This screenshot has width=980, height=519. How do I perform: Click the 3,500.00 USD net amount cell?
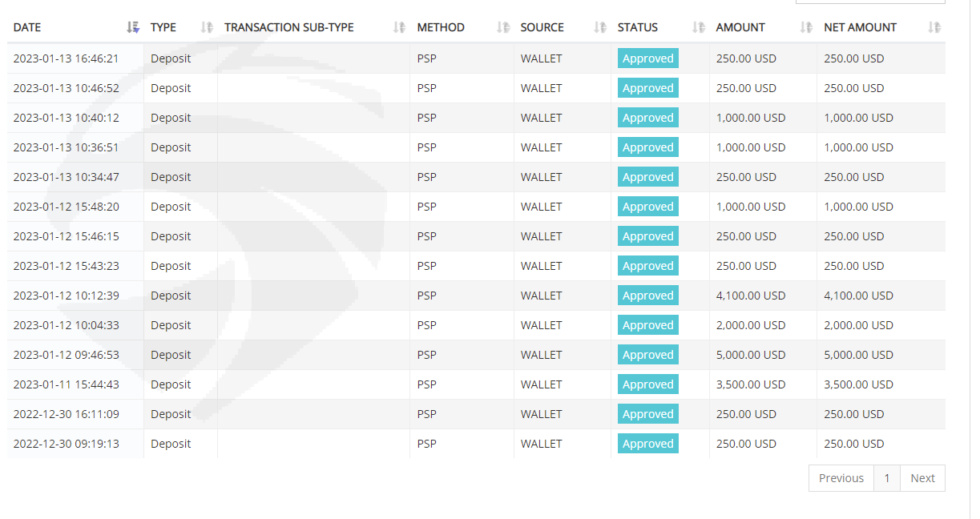coord(858,384)
